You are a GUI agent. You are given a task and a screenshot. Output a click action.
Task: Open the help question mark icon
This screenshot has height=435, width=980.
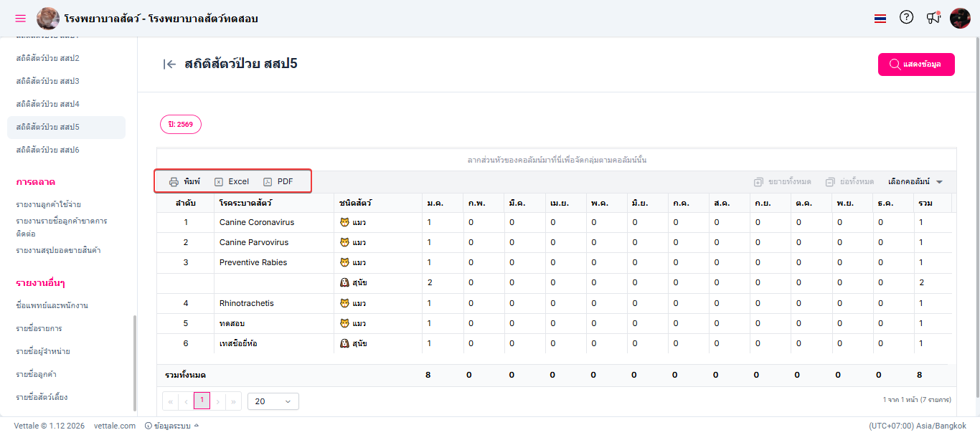coord(906,18)
